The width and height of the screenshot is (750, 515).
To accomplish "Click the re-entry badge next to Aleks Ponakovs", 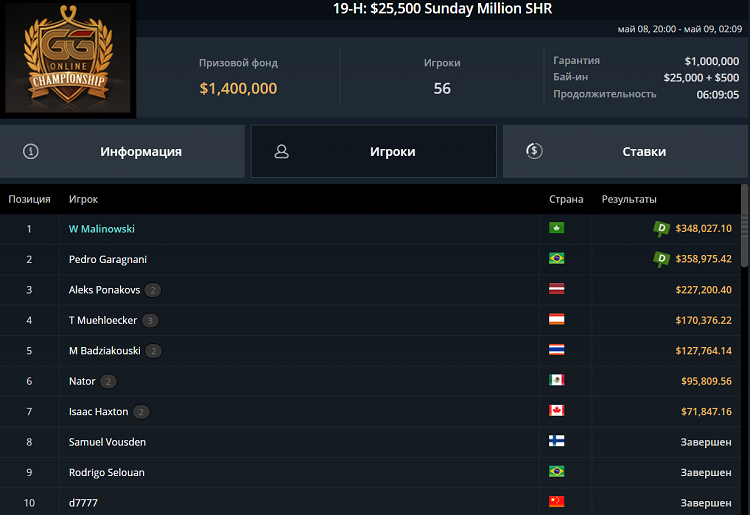I will pos(153,290).
